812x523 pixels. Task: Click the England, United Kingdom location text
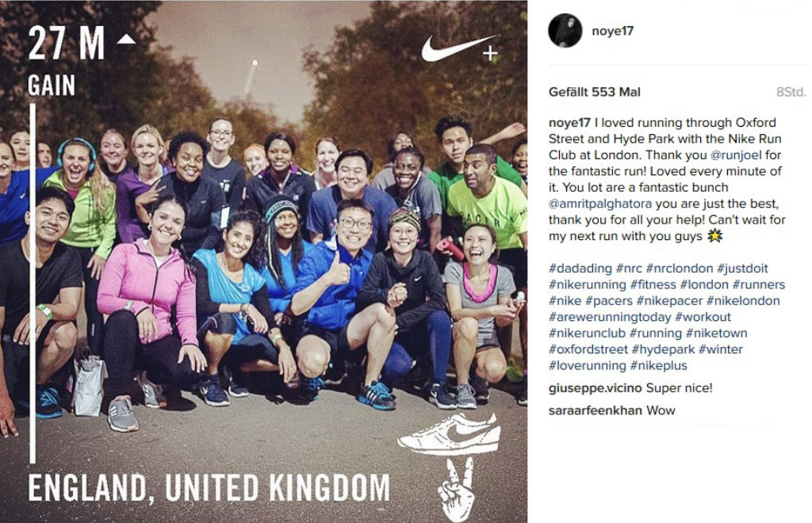pos(209,488)
